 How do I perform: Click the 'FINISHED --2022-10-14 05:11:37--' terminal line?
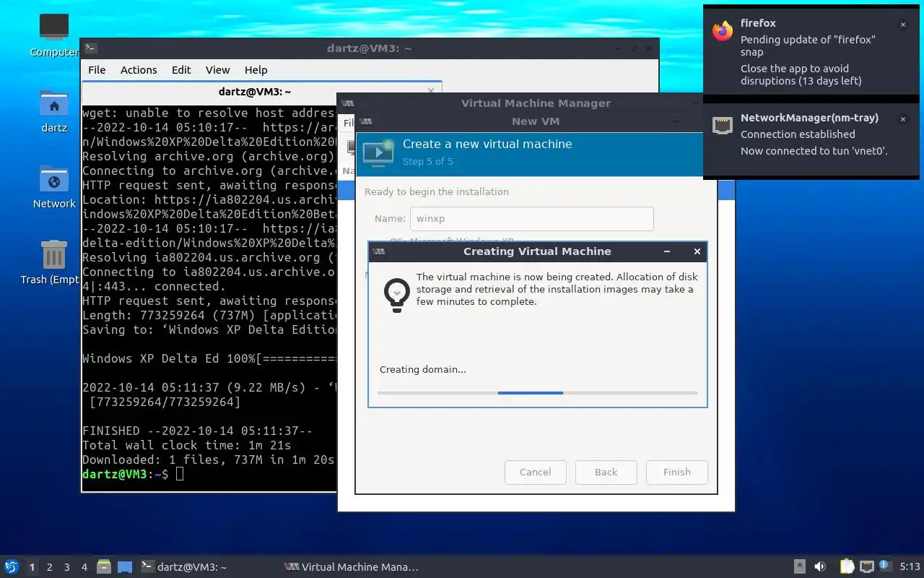click(x=198, y=431)
